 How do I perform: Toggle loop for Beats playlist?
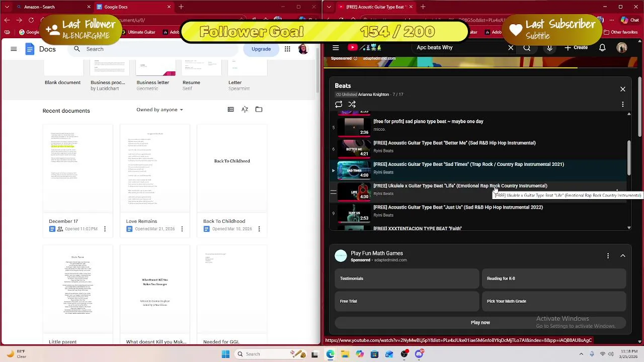(x=339, y=105)
